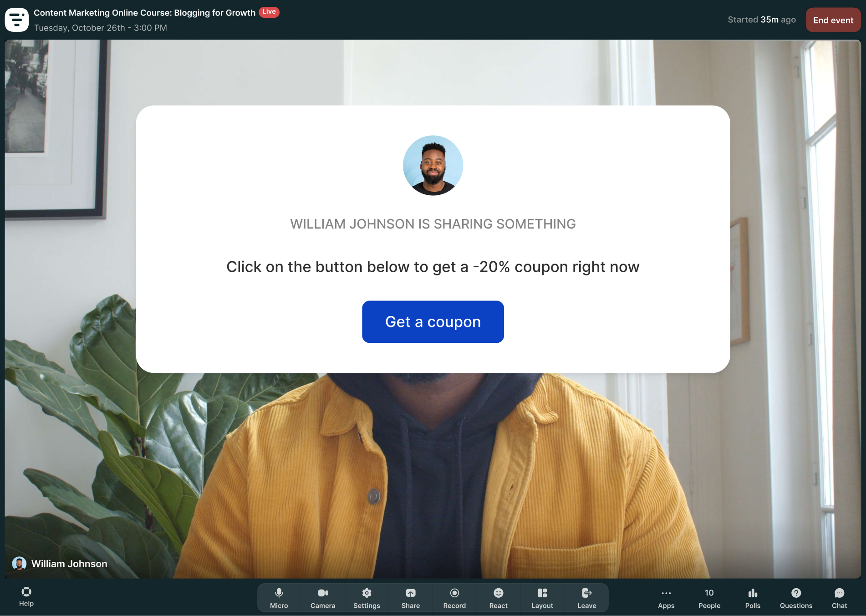Click the Started 35m ago timer

762,20
